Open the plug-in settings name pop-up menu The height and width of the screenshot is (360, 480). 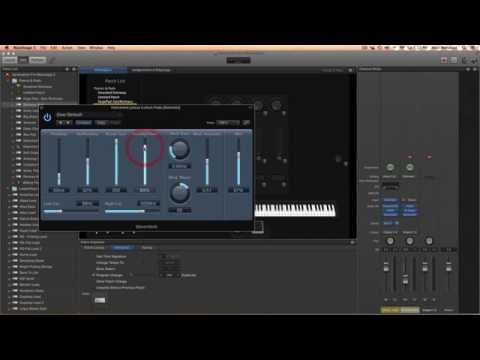[x=88, y=115]
